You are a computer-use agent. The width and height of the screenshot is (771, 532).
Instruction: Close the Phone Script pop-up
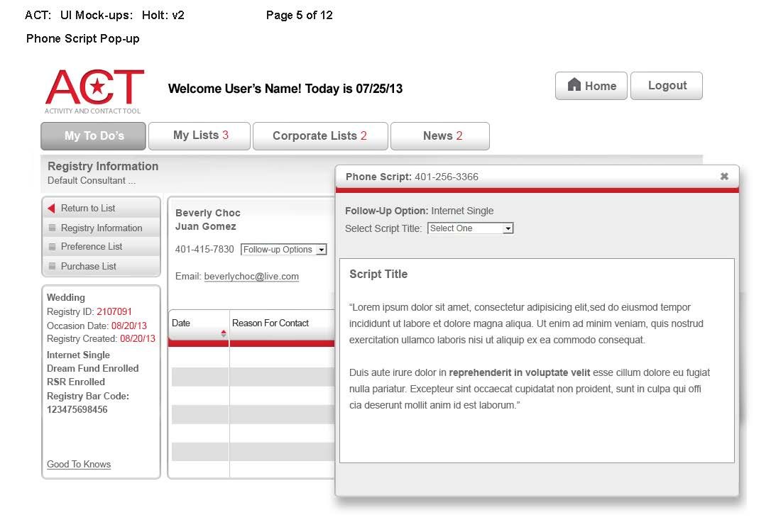tap(724, 177)
